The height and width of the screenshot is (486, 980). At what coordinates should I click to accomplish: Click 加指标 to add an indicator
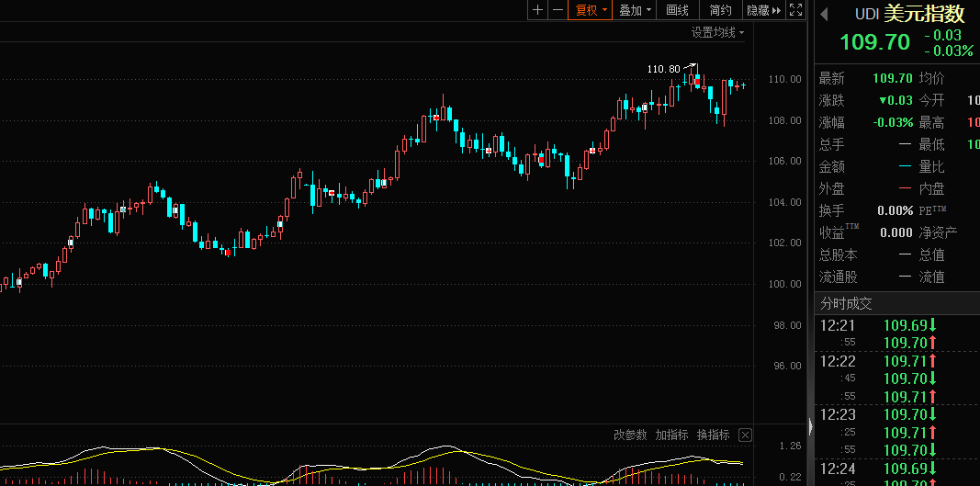[671, 435]
